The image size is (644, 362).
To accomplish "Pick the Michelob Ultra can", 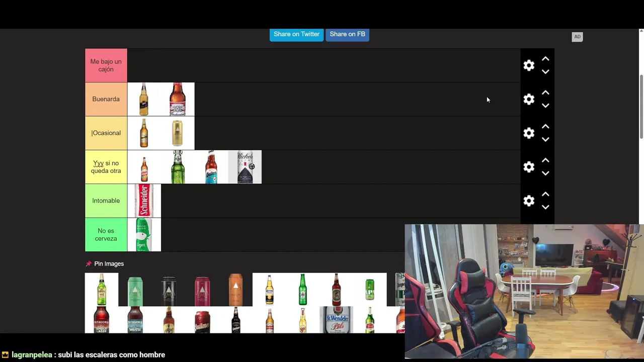I will click(245, 167).
